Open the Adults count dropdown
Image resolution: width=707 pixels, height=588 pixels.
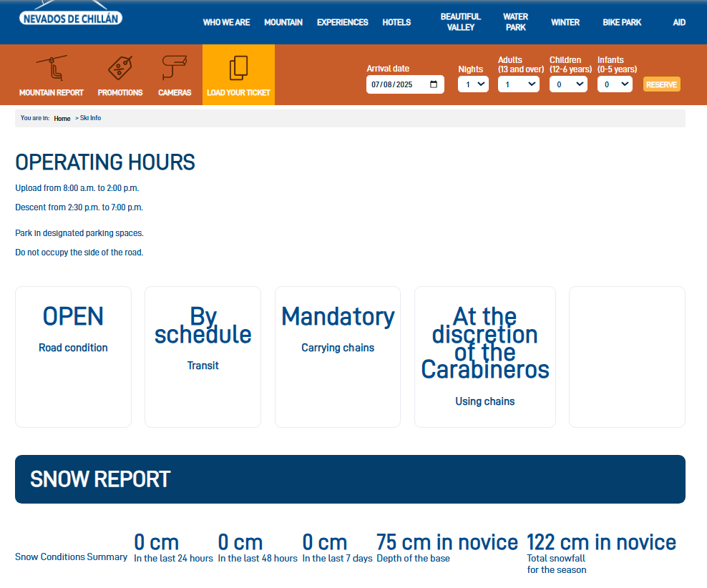pos(519,84)
